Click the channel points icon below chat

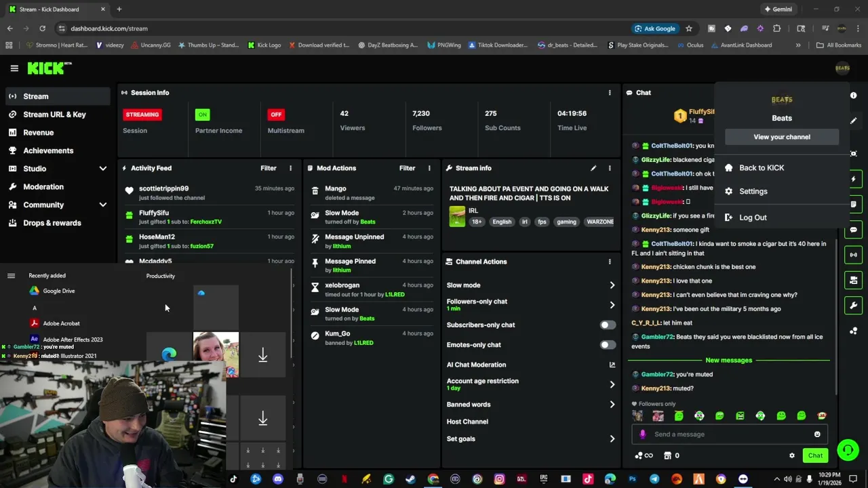click(x=644, y=455)
